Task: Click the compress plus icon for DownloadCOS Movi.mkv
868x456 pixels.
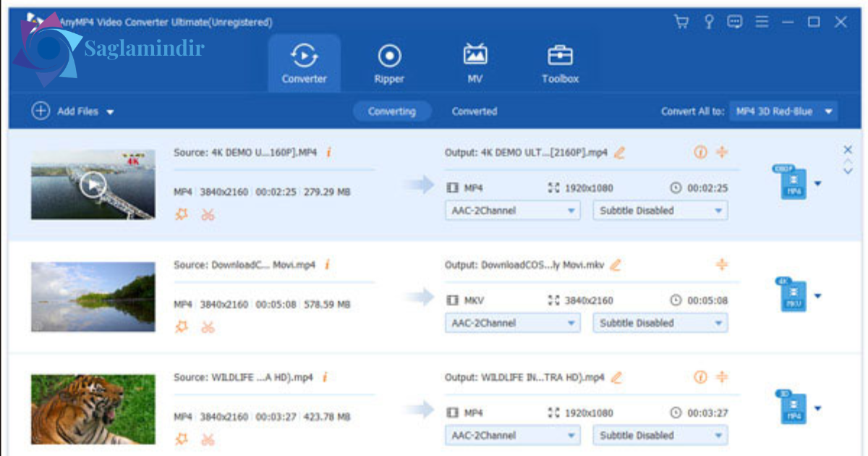Action: point(721,264)
